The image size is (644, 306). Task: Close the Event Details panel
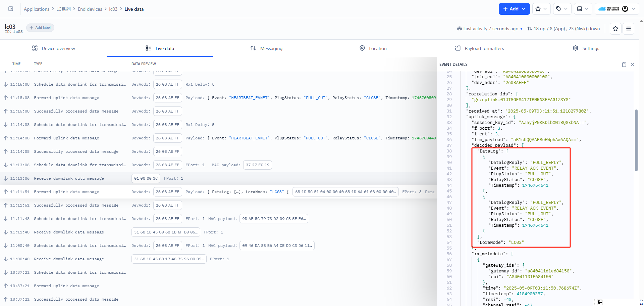click(x=633, y=64)
